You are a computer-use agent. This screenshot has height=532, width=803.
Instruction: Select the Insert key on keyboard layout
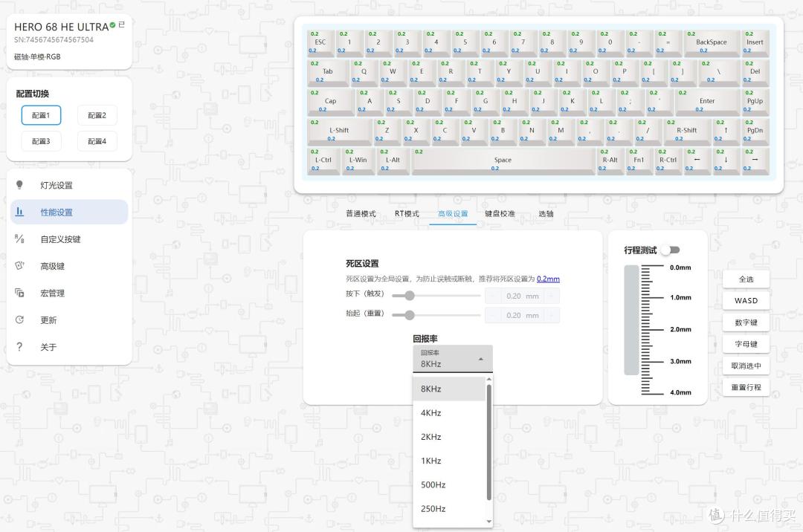[x=755, y=42]
